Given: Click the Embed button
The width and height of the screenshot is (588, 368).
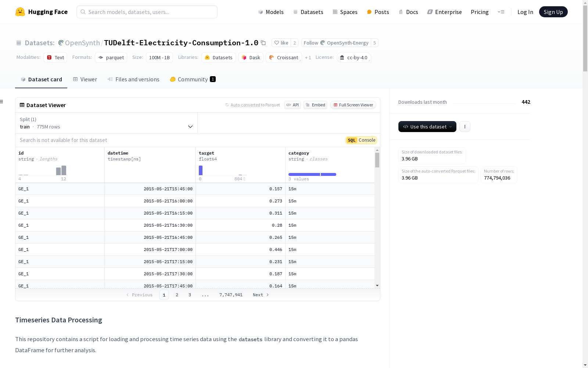Looking at the screenshot, I should [315, 105].
